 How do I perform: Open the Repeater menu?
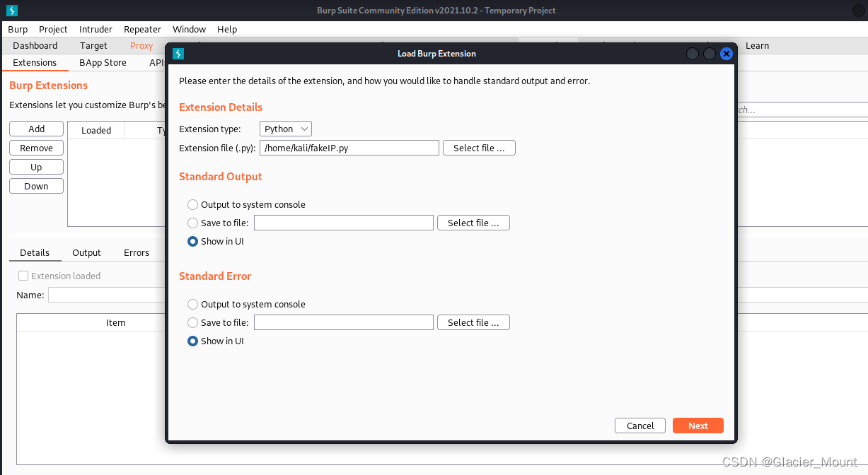tap(142, 29)
